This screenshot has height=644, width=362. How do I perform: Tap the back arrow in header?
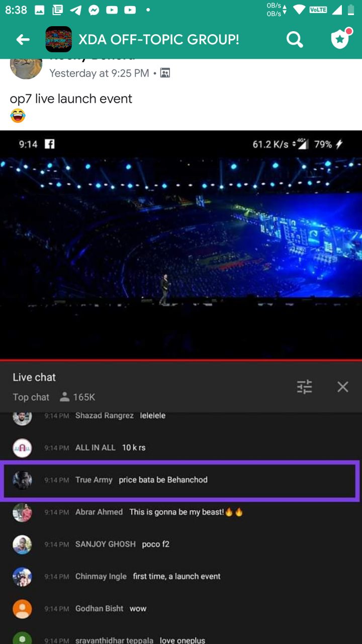pos(23,39)
